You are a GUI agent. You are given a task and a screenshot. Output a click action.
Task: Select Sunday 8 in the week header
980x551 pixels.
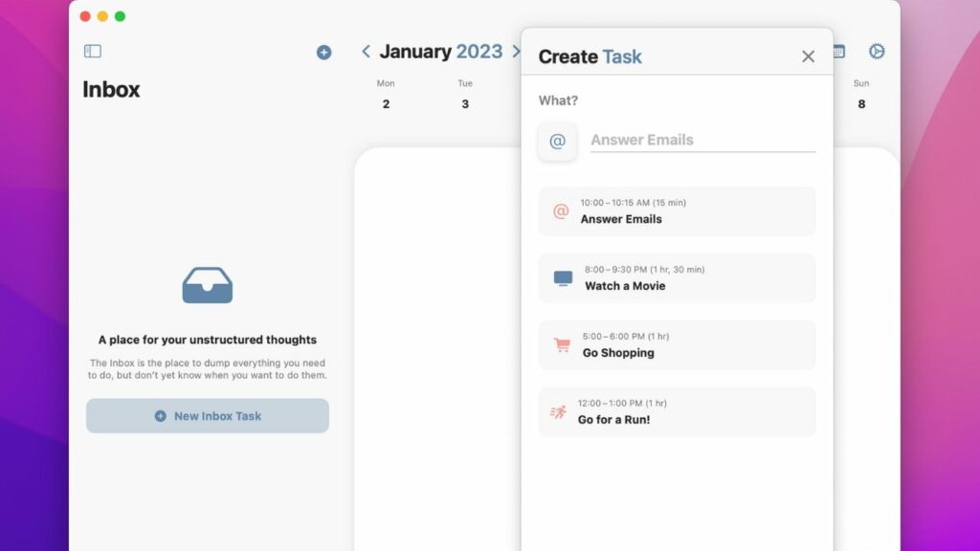pos(861,96)
